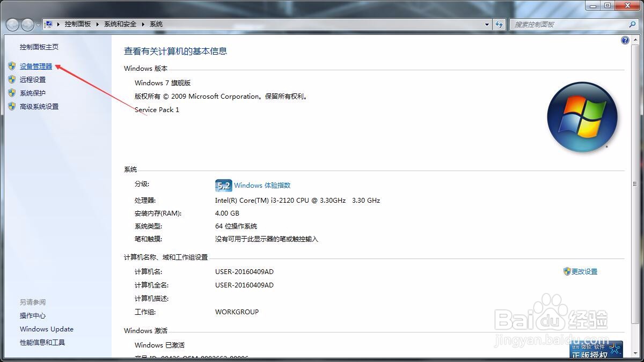The height and width of the screenshot is (362, 644).
Task: Open system protection link 系统保护
Action: (33, 93)
